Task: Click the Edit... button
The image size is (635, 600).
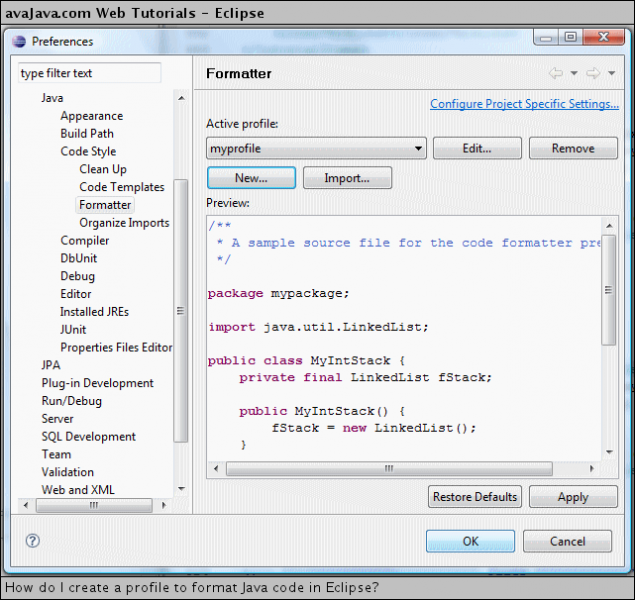Action: [477, 148]
